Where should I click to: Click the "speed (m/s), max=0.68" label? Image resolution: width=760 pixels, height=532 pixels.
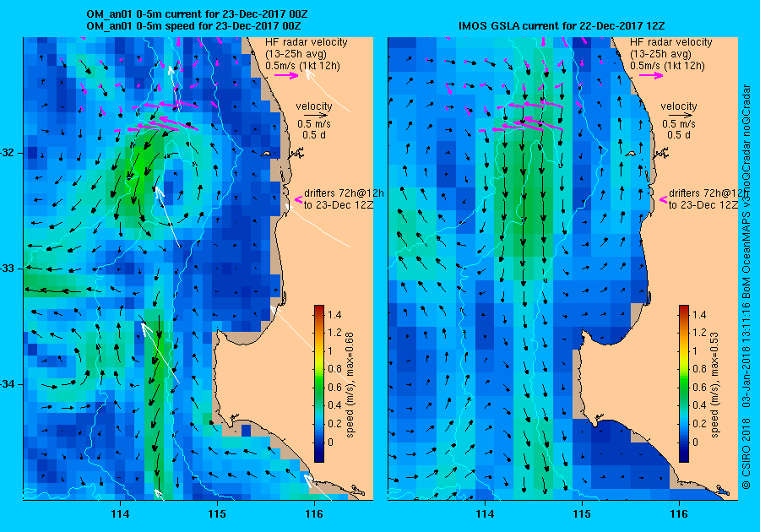tap(350, 385)
